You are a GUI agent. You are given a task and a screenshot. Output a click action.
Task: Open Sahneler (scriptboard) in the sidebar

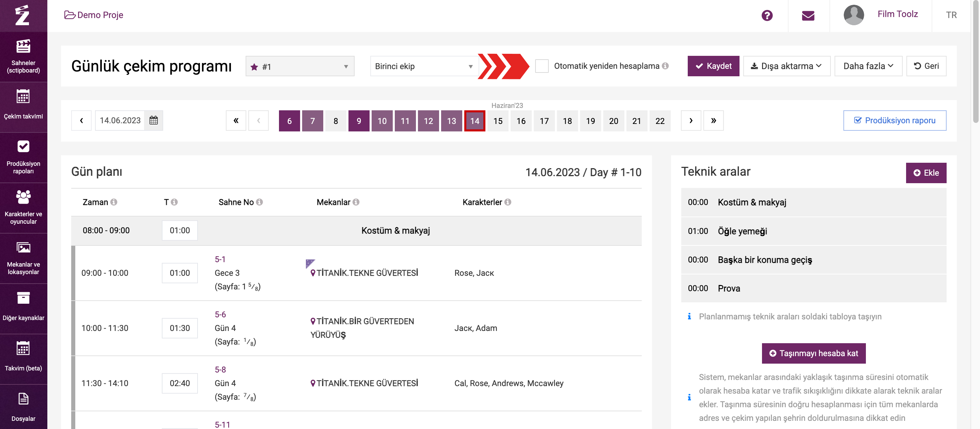pyautogui.click(x=23, y=57)
